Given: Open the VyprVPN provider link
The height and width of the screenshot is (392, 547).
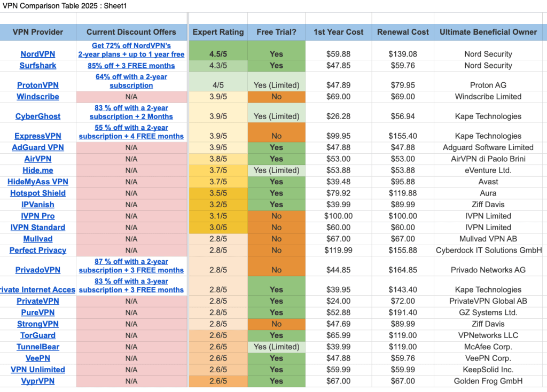Looking at the screenshot, I should (38, 381).
